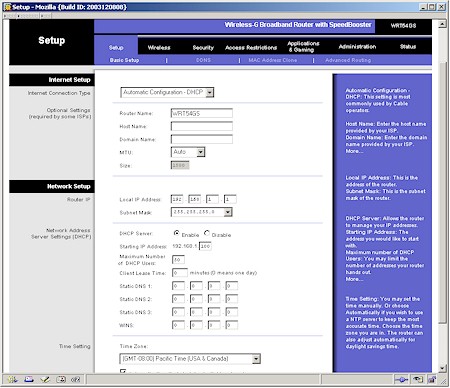Open Address Book from the status bar icon
The width and height of the screenshot is (450, 388).
(x=61, y=379)
